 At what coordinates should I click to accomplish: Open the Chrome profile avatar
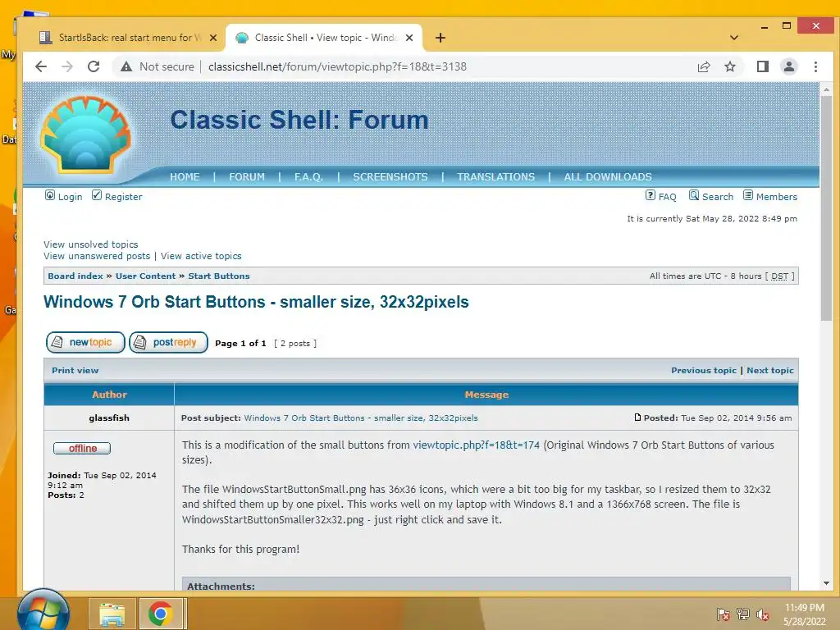[x=788, y=66]
